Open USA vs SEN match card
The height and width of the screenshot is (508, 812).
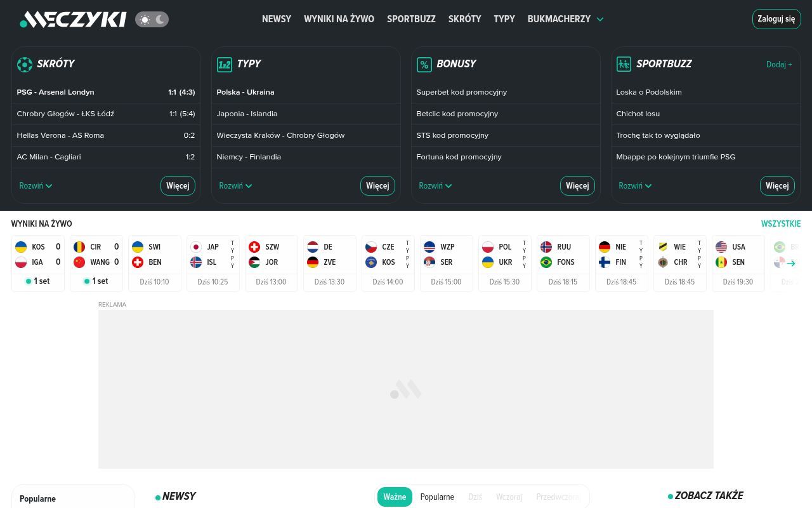click(738, 264)
